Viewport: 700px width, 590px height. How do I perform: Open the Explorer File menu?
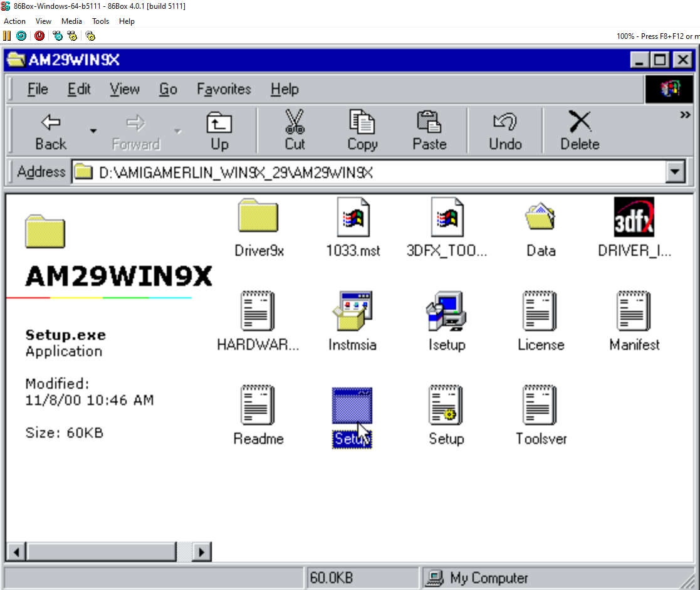pos(38,89)
